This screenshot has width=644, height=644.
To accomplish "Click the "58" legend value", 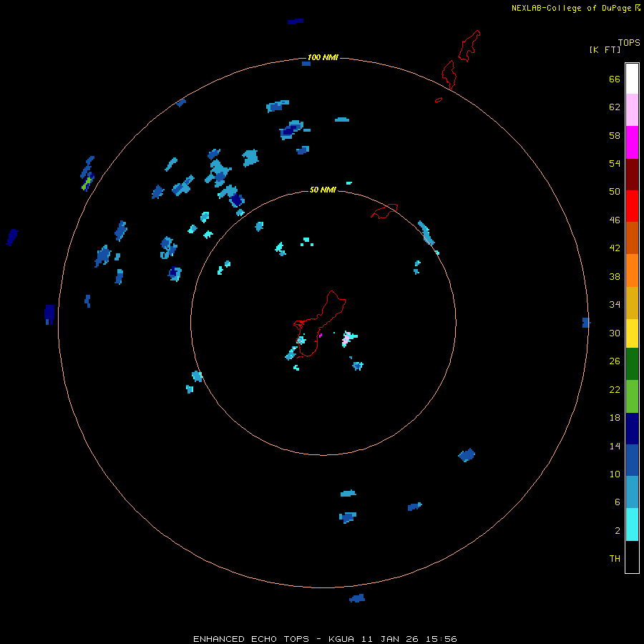I will coord(615,135).
